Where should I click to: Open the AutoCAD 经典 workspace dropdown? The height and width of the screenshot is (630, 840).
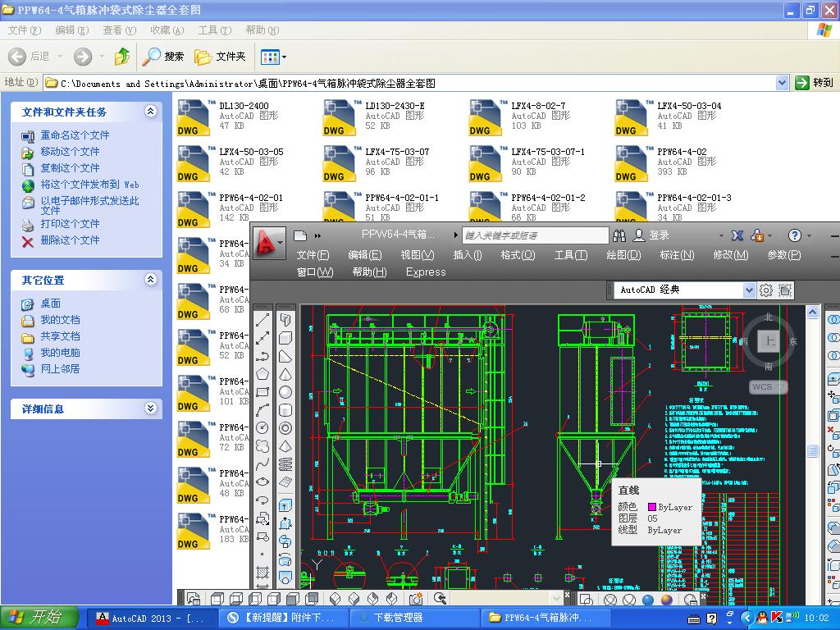pos(749,290)
